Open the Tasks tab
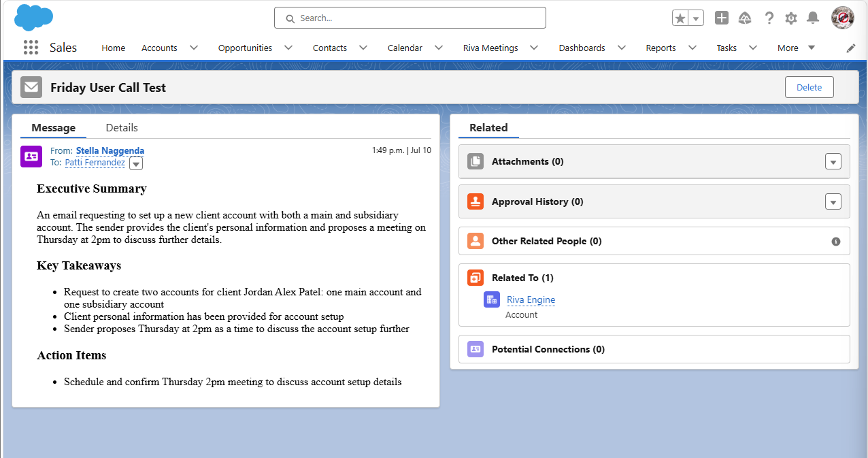This screenshot has height=458, width=868. [x=727, y=48]
